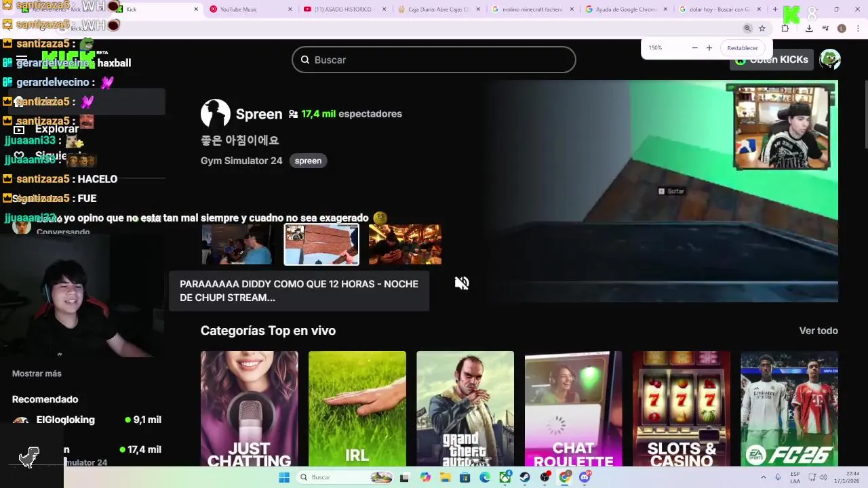Image resolution: width=868 pixels, height=488 pixels.
Task: Decrease zoom with the minus button
Action: [x=694, y=48]
